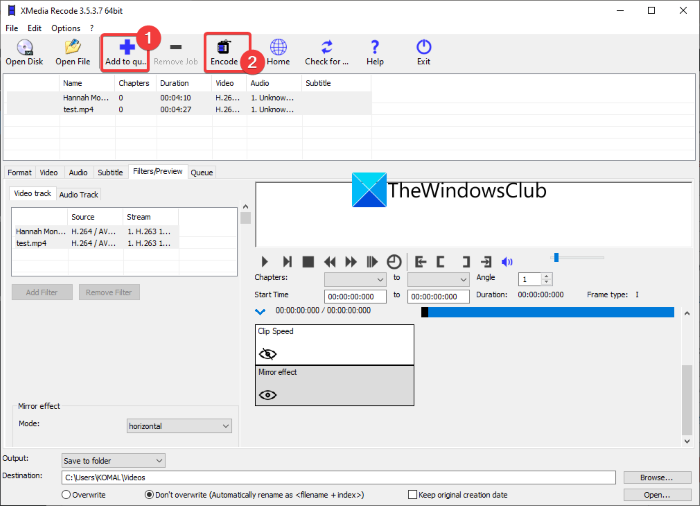Image resolution: width=700 pixels, height=506 pixels.
Task: Open the Edit menu
Action: (34, 28)
